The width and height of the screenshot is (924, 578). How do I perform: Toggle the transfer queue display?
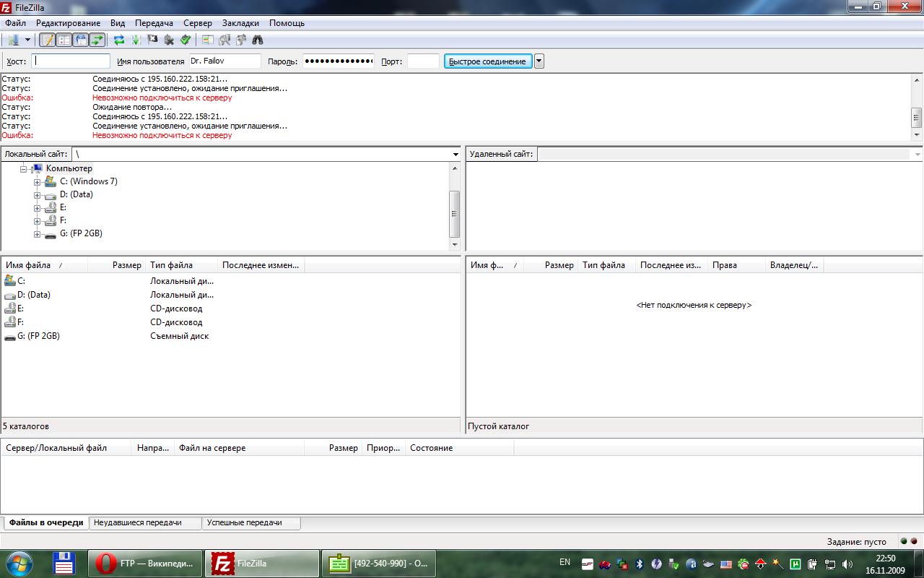(97, 40)
